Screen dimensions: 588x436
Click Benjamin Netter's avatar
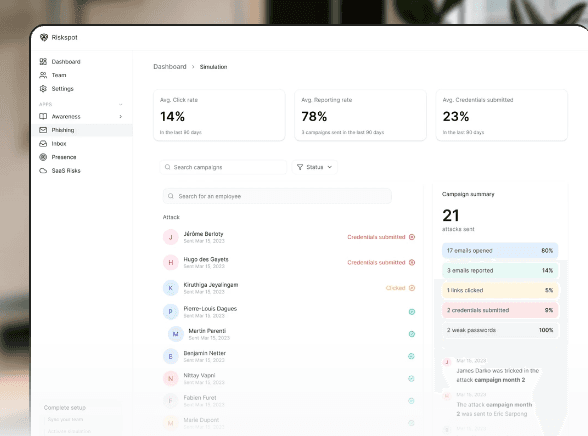[x=171, y=356]
